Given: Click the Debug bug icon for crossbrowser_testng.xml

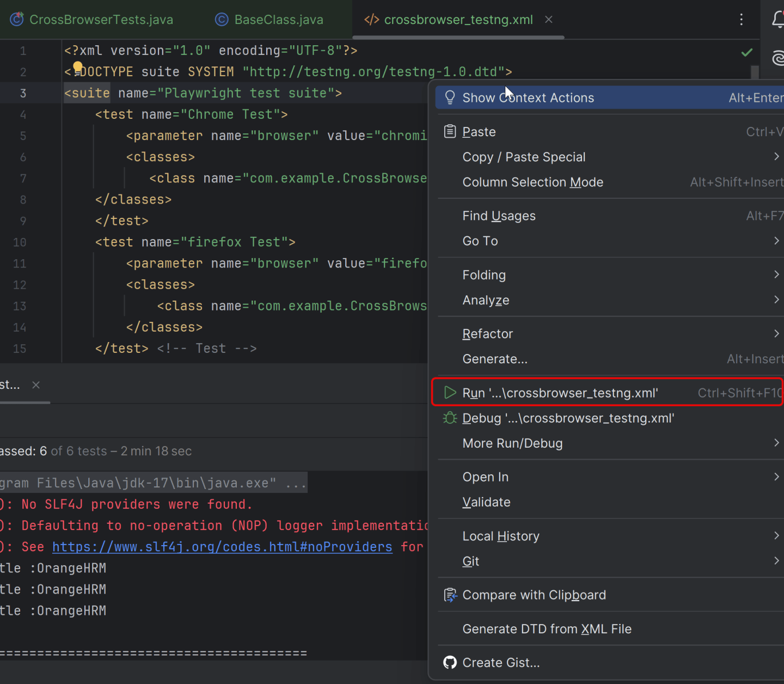Looking at the screenshot, I should 450,418.
